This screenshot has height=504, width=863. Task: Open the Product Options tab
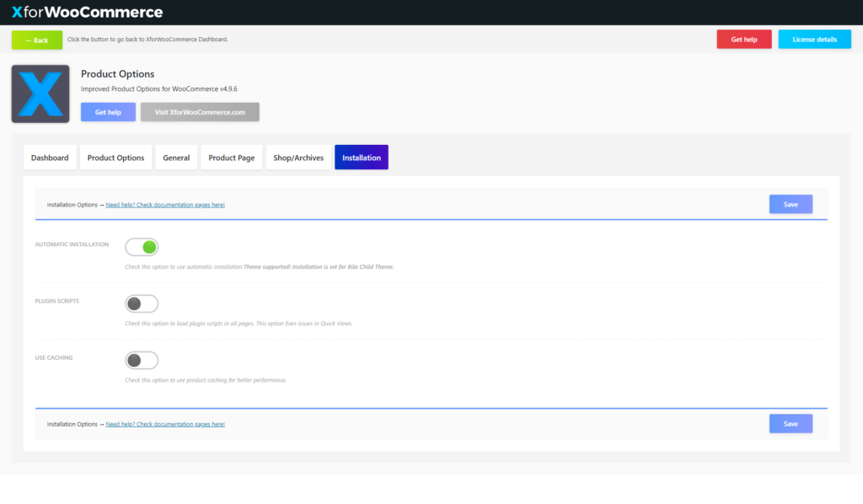click(115, 158)
